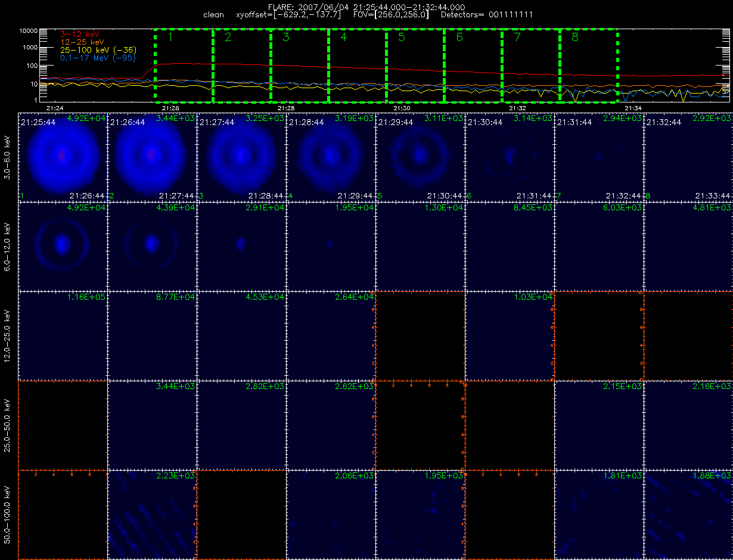Select time interval 6 in the light curve

tap(473, 65)
